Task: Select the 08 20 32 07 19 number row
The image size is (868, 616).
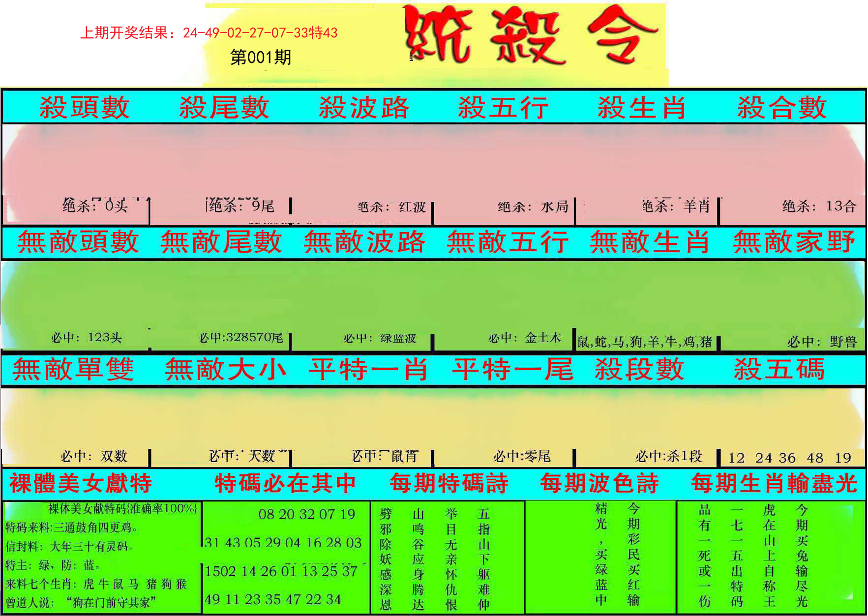Action: pyautogui.click(x=307, y=515)
